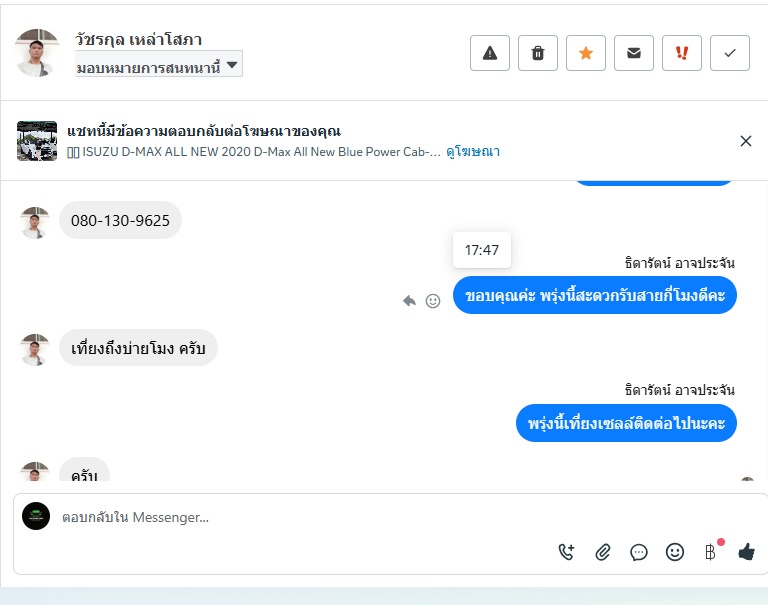Click วัชรกุล เหล่าโสภา profile picture in header

[x=38, y=52]
